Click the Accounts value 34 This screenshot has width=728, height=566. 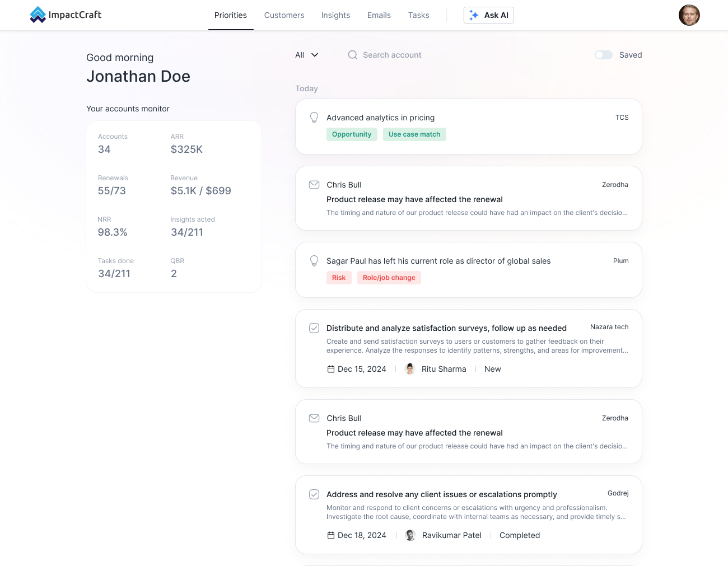(104, 149)
